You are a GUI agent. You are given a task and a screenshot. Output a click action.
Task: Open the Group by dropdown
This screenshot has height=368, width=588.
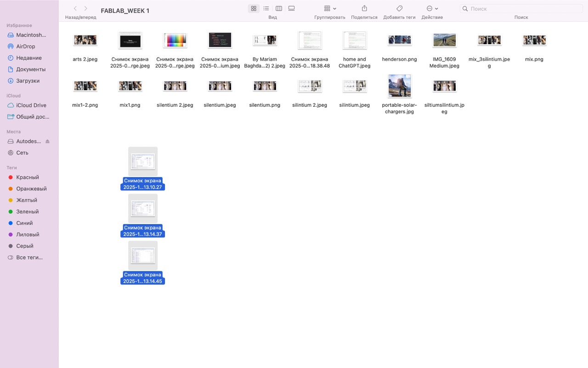(x=330, y=8)
